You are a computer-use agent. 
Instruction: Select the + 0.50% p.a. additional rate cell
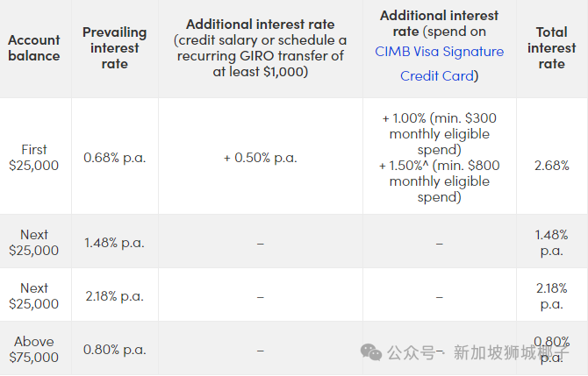[260, 158]
